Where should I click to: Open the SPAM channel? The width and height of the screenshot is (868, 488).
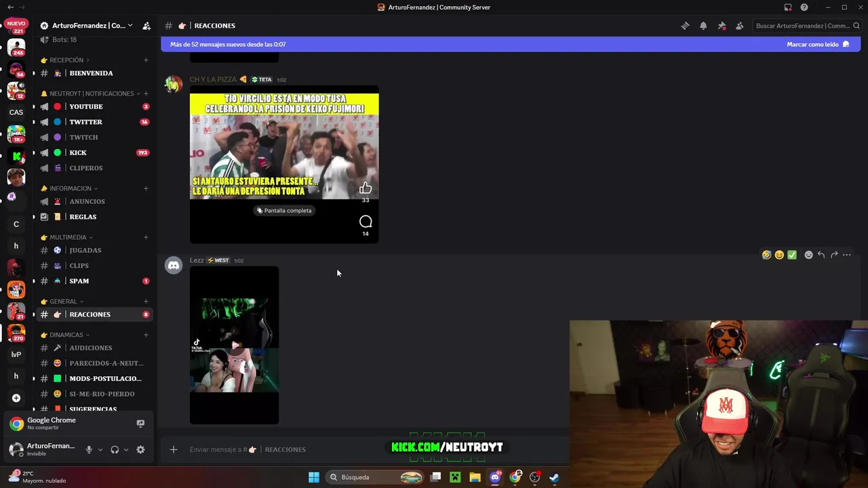pos(95,281)
